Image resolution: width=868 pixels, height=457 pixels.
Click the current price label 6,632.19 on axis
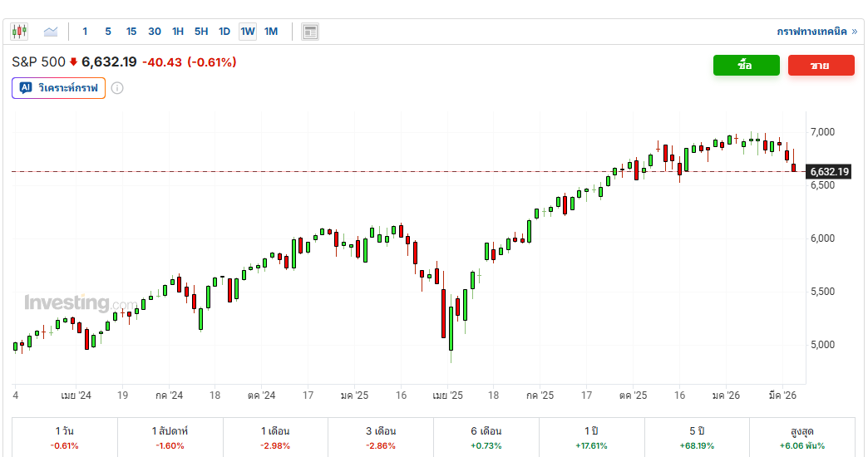pos(829,172)
